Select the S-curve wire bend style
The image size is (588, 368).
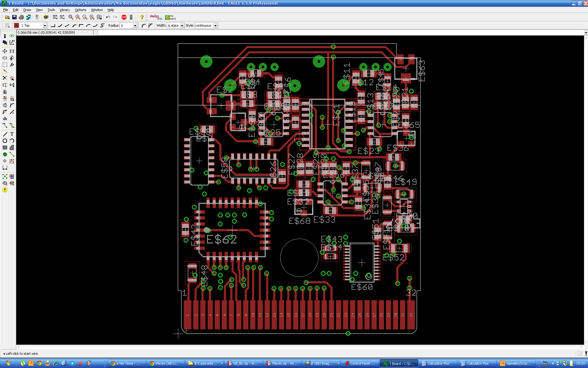tap(102, 25)
